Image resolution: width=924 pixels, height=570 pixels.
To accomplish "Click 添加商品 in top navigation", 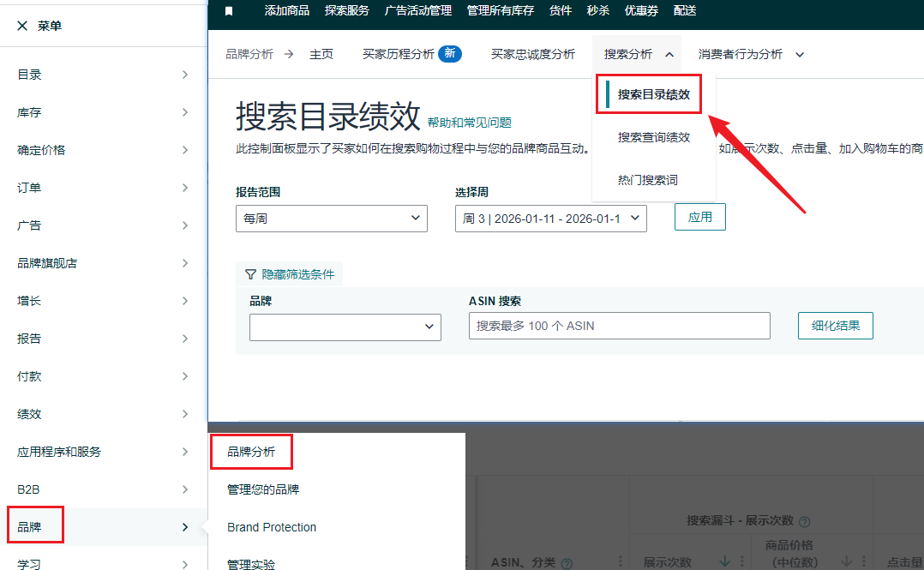I will click(x=286, y=10).
